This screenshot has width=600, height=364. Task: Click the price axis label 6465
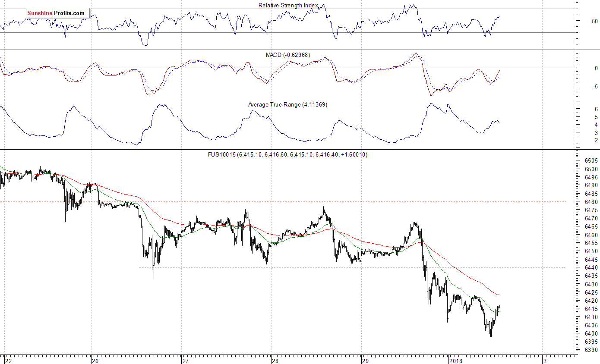pyautogui.click(x=591, y=227)
